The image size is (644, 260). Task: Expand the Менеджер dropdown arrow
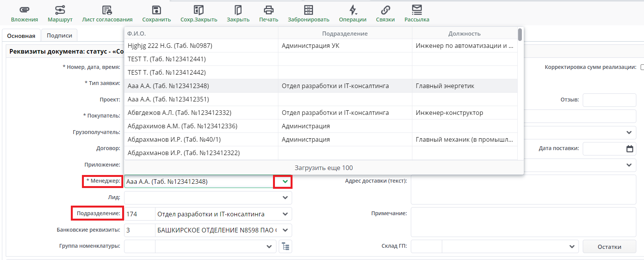tap(285, 182)
